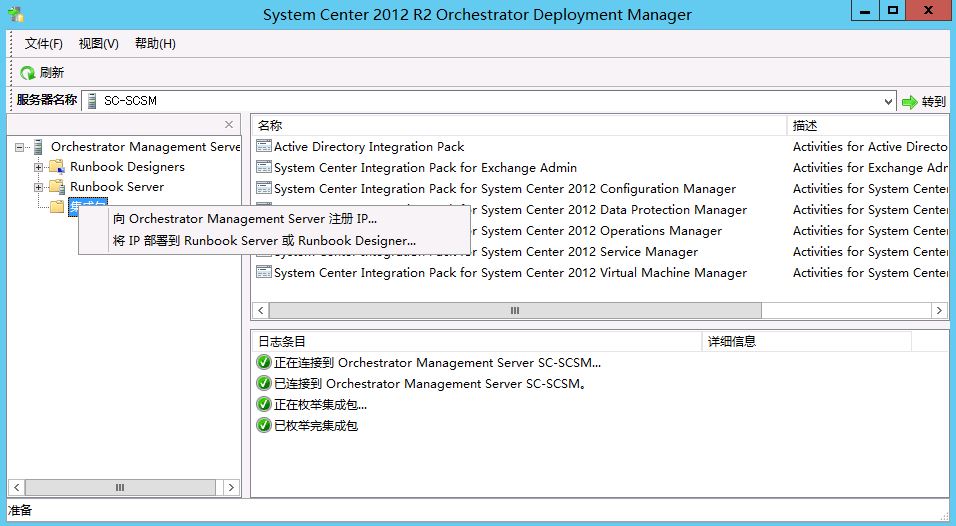Viewport: 956px width, 526px height.
Task: Open the 视图(V) menu
Action: click(98, 44)
